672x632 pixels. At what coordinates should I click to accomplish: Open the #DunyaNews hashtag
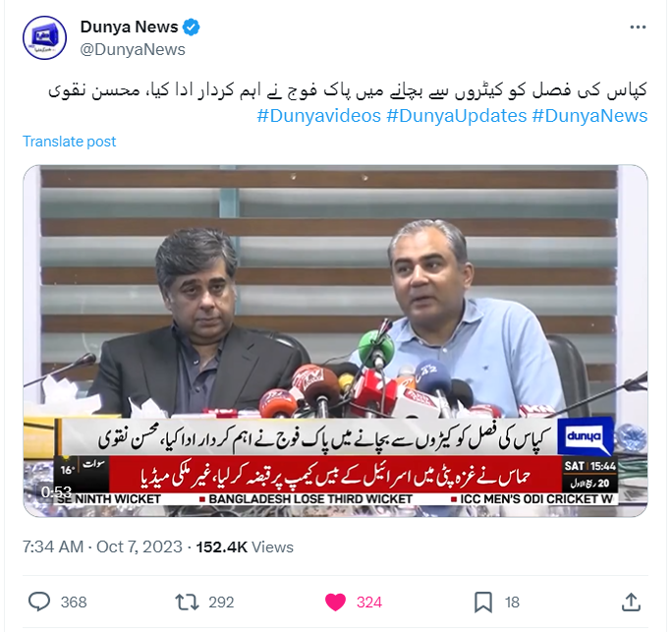pos(589,116)
